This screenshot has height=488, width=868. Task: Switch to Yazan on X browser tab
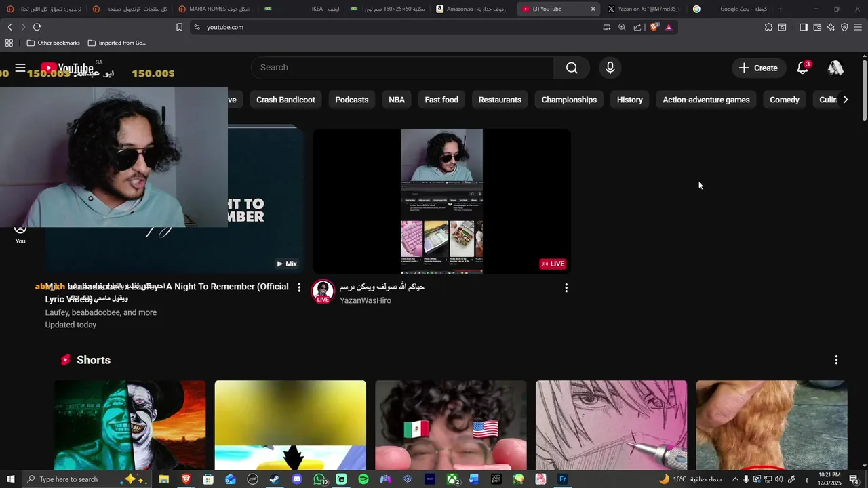(x=643, y=9)
